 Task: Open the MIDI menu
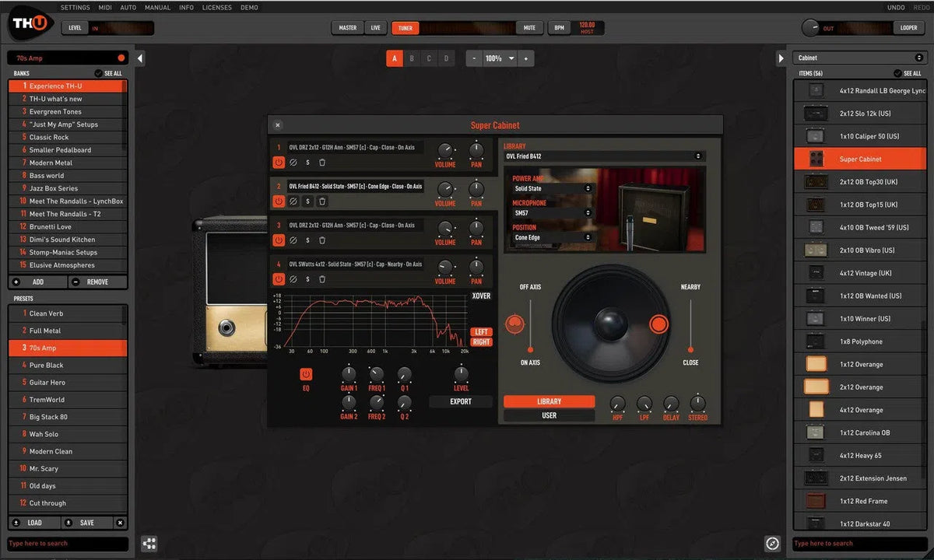click(x=105, y=8)
